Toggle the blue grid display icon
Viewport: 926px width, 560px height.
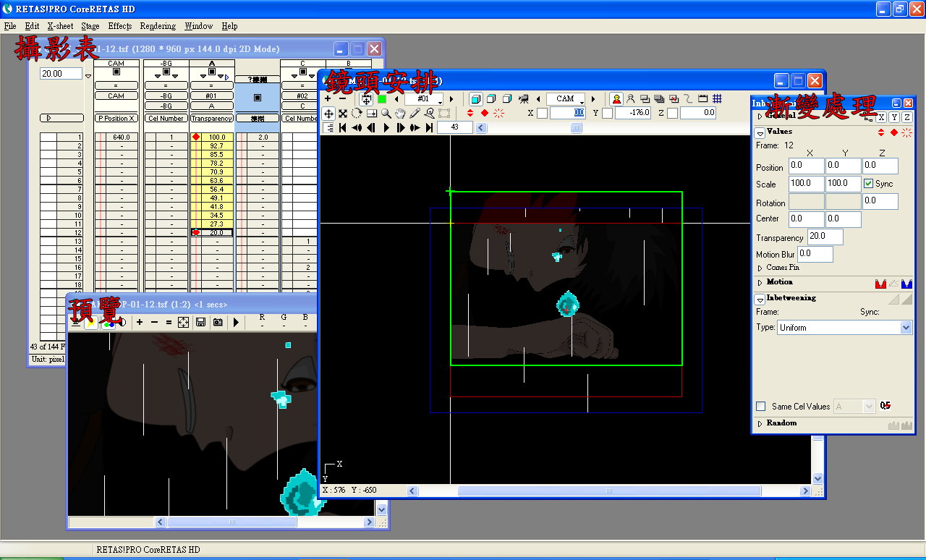pos(717,98)
